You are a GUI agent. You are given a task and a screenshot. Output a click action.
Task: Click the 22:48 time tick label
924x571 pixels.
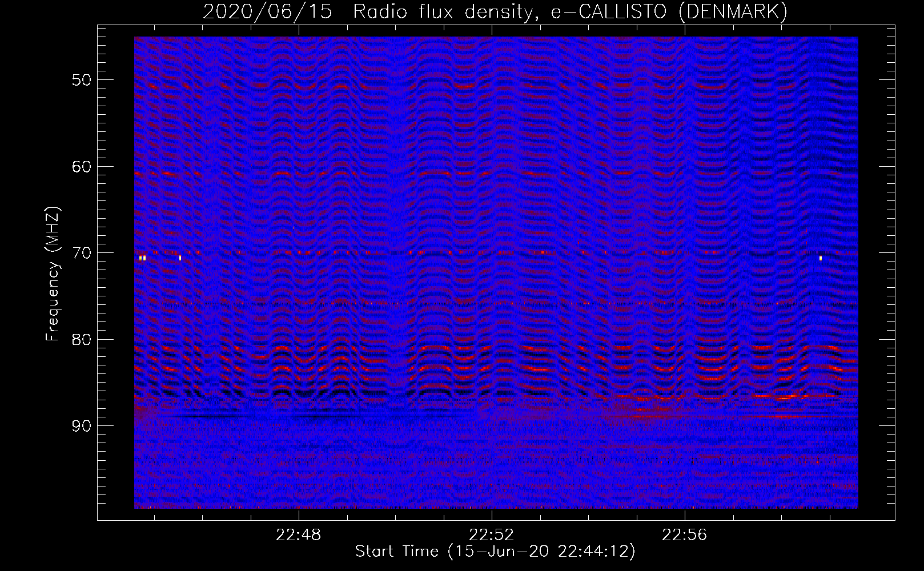(298, 535)
